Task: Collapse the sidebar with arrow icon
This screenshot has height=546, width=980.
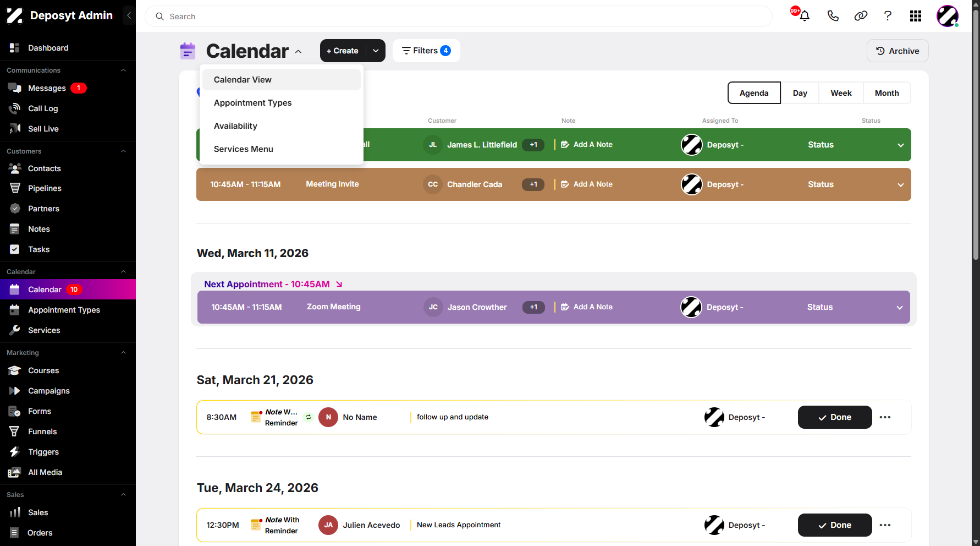Action: [129, 15]
